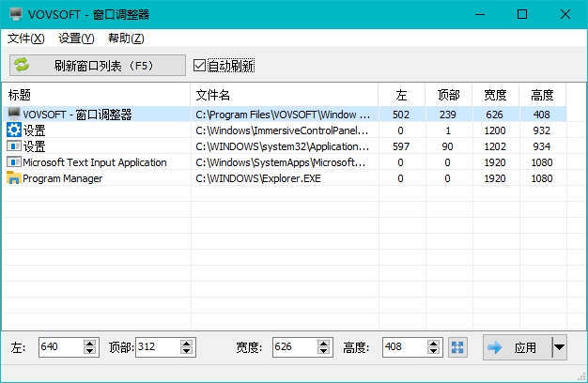The width and height of the screenshot is (588, 383).
Task: Decrease the 顶部 value with down arrow
Action: coord(186,351)
